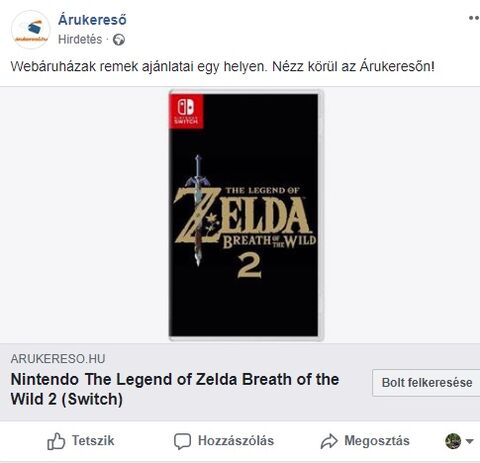Toggle the Tetszik like label
The height and width of the screenshot is (463, 480).
pyautogui.click(x=93, y=441)
